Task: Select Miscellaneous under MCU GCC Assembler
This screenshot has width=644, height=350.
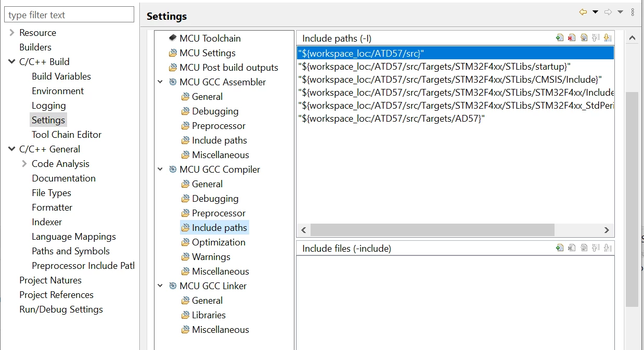Action: (221, 154)
